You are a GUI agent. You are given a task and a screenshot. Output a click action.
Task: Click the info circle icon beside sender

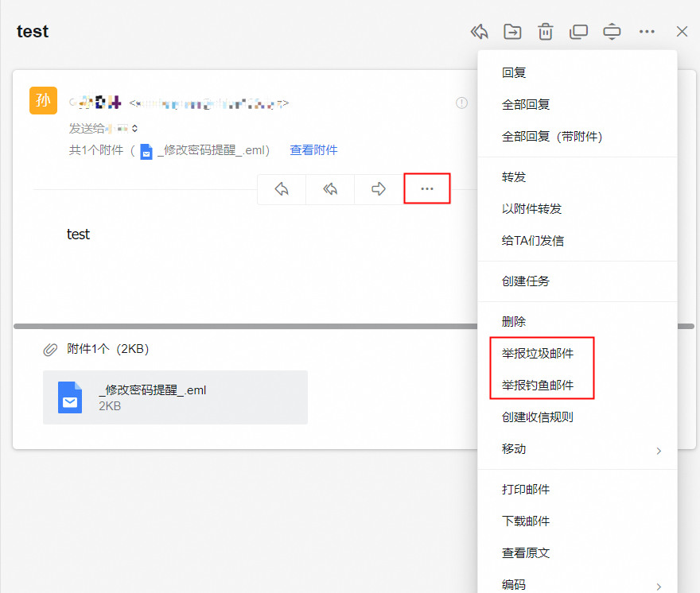(461, 103)
